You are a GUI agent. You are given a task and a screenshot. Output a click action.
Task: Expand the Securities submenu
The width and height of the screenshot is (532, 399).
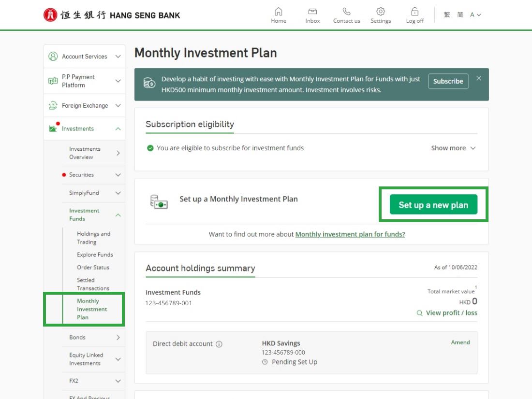[x=118, y=175]
